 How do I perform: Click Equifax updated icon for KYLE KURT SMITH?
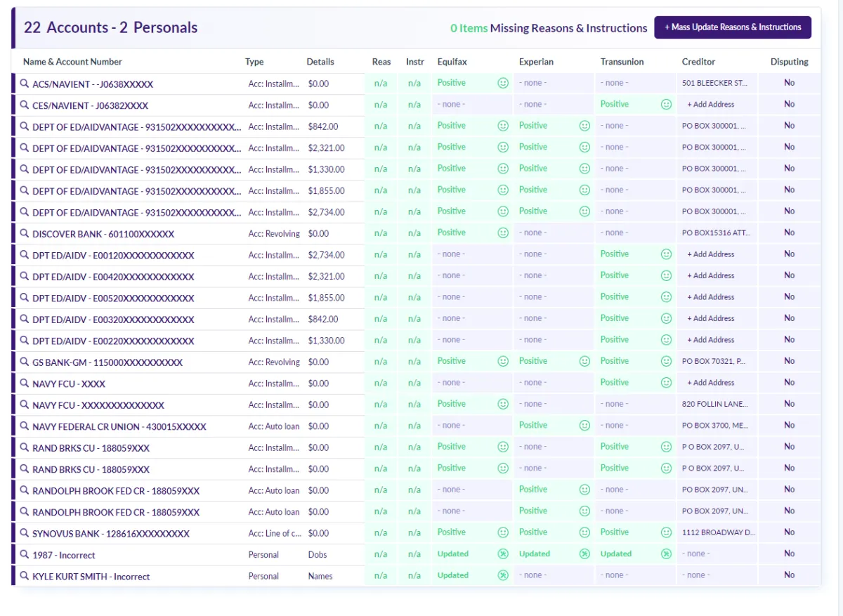point(503,576)
